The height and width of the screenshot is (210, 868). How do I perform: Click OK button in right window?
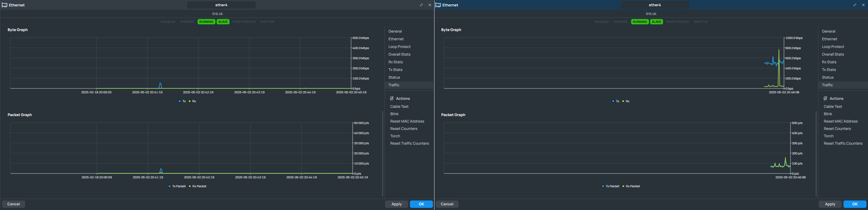click(855, 204)
